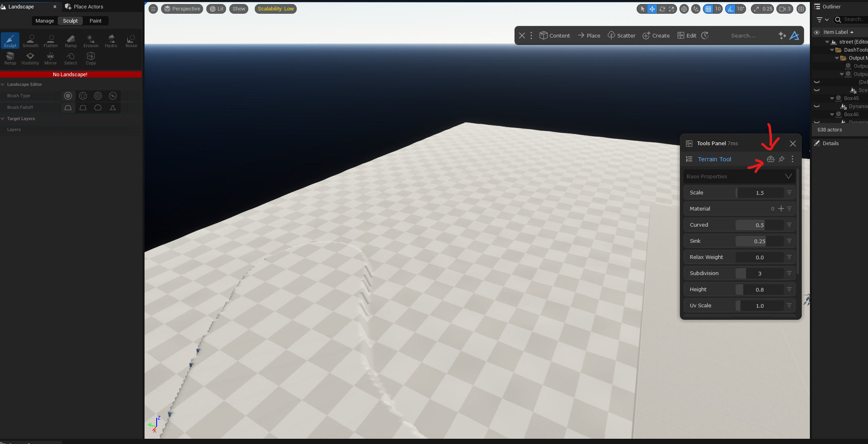Switch to the Paint tab
The width and height of the screenshot is (868, 444).
pyautogui.click(x=95, y=21)
